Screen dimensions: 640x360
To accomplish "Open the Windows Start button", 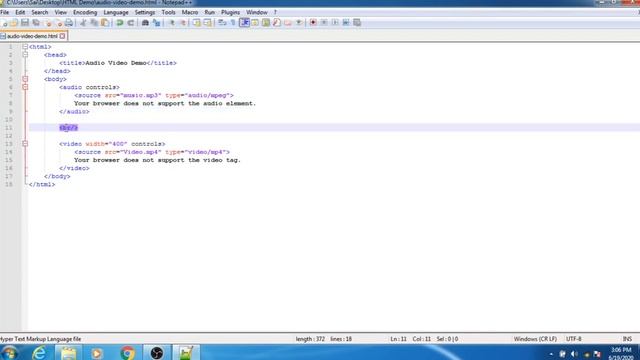I will coord(9,353).
